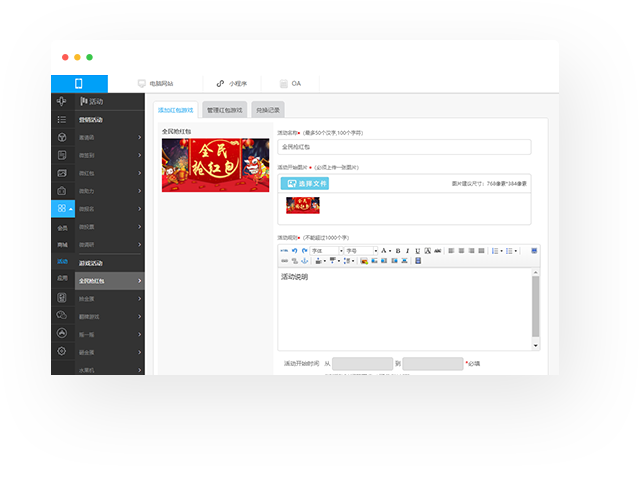640x478 pixels.
Task: Click the 选择文件 upload button
Action: pyautogui.click(x=305, y=184)
